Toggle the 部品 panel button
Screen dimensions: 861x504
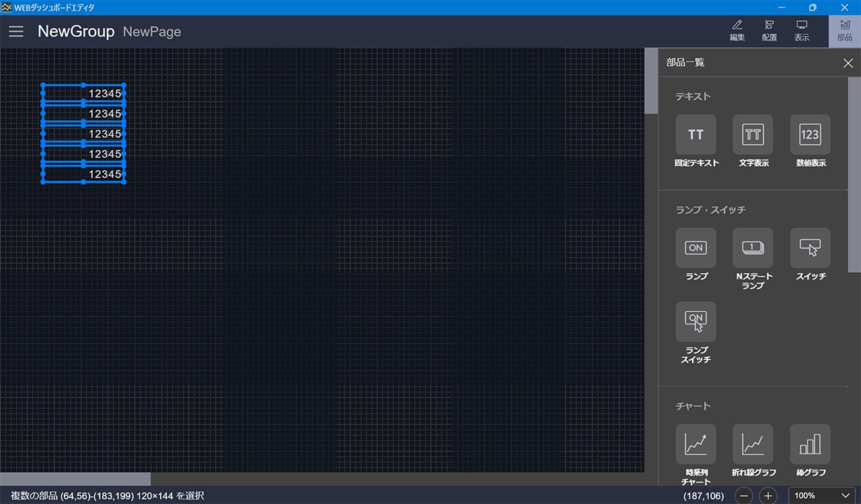[845, 31]
